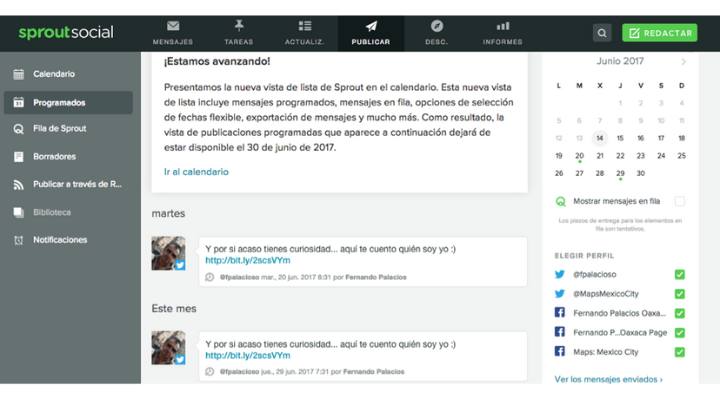Click the Programados calendar icon
The height and width of the screenshot is (400, 720).
tap(18, 102)
